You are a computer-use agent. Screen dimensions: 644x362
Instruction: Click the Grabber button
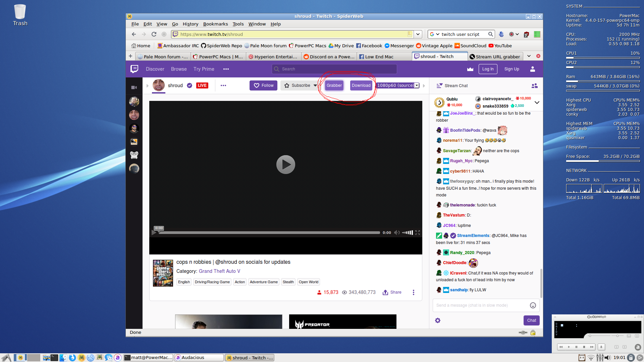(334, 85)
